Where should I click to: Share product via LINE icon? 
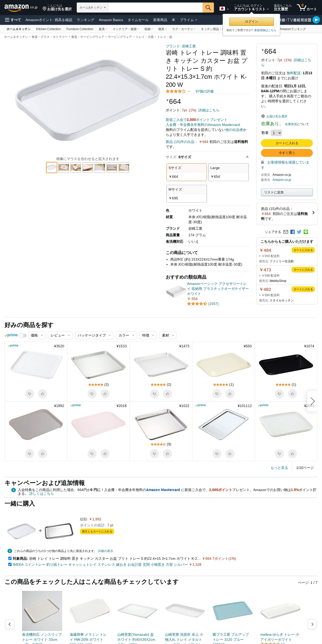(306, 232)
